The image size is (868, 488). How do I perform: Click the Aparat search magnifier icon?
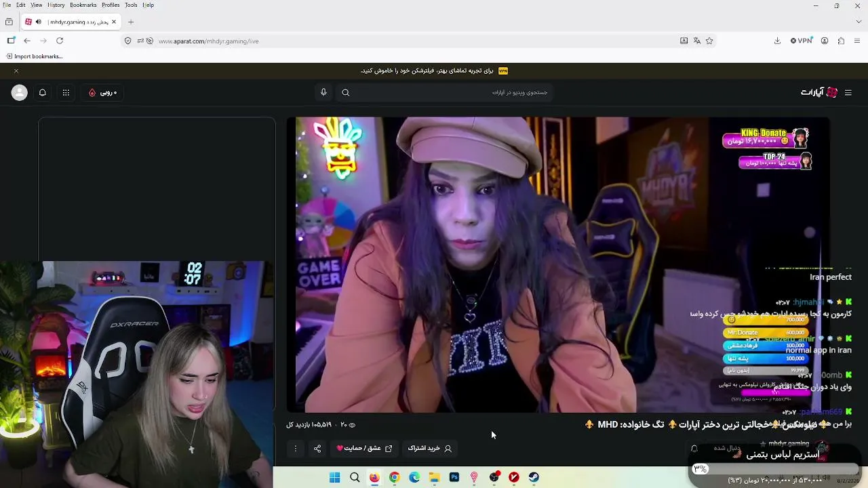pos(346,93)
